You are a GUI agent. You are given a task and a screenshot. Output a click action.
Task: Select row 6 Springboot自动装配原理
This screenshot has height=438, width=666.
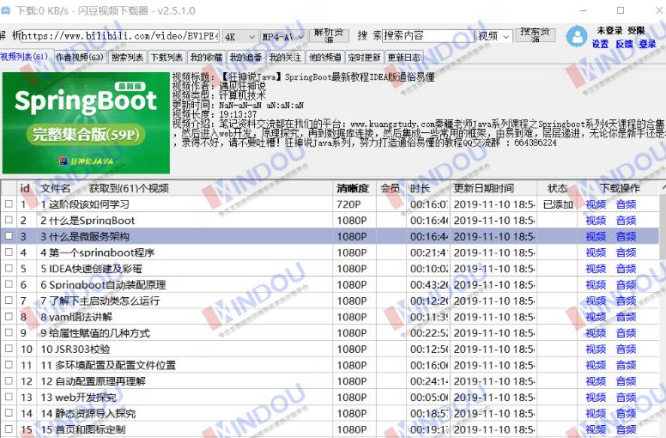(330, 285)
